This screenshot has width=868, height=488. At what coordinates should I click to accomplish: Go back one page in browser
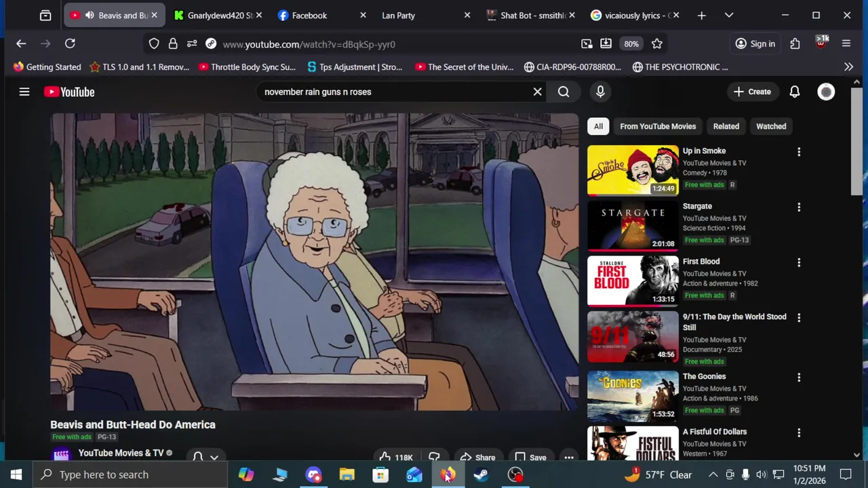point(21,44)
